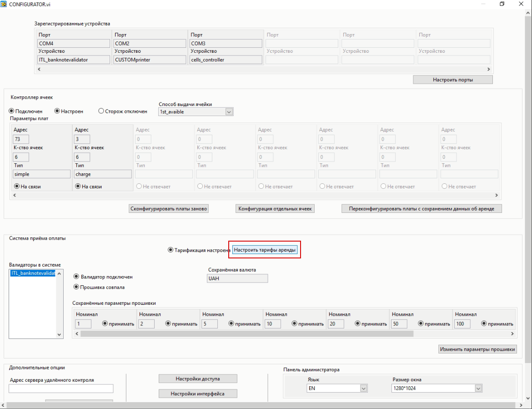This screenshot has height=409, width=532.
Task: Toggle the Подключен controller radio button
Action: coord(12,111)
